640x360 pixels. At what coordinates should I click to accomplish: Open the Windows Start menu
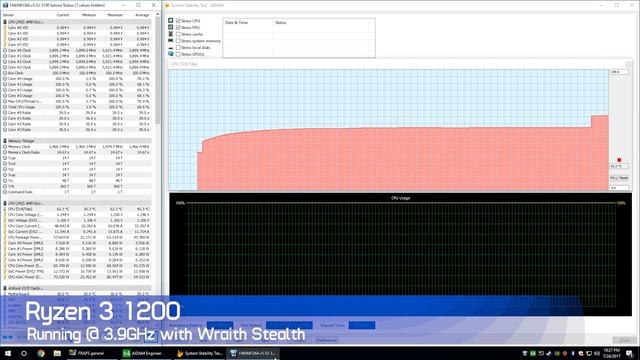click(x=8, y=353)
